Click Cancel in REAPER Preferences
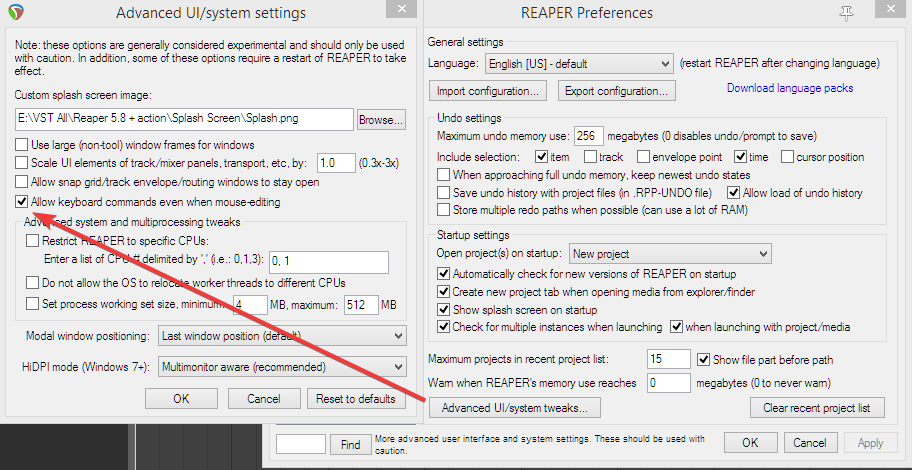The width and height of the screenshot is (912, 470). pyautogui.click(x=810, y=443)
